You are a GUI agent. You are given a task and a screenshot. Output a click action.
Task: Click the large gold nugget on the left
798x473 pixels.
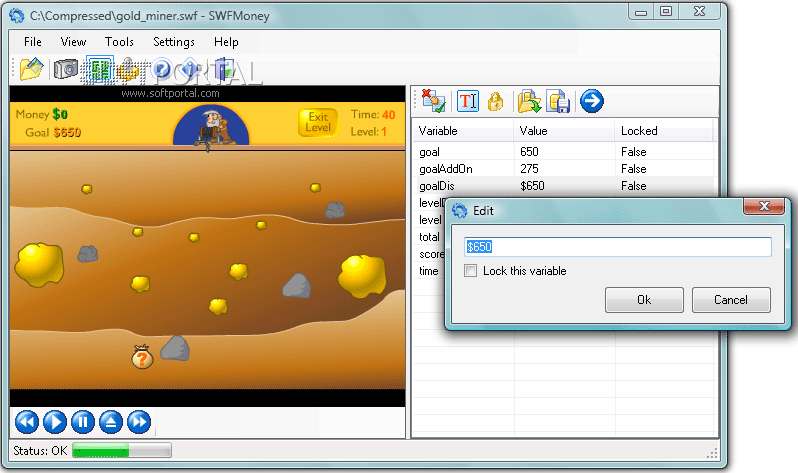coord(39,264)
